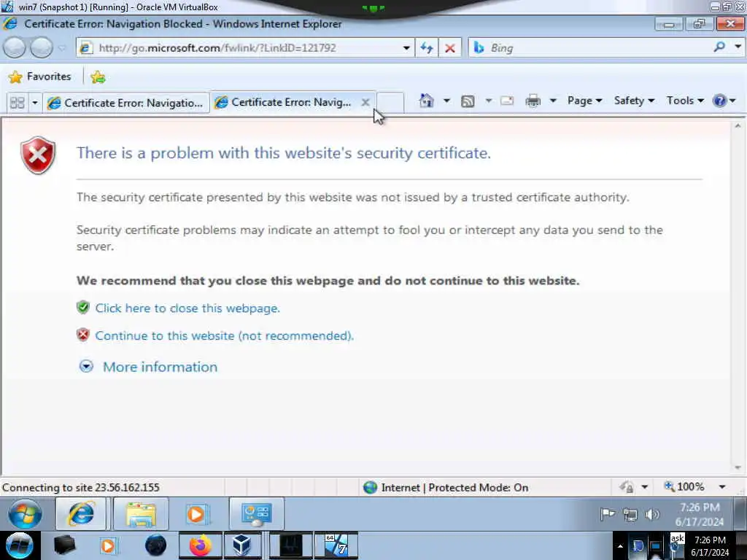Open Media Player on guest taskbar

tap(196, 514)
